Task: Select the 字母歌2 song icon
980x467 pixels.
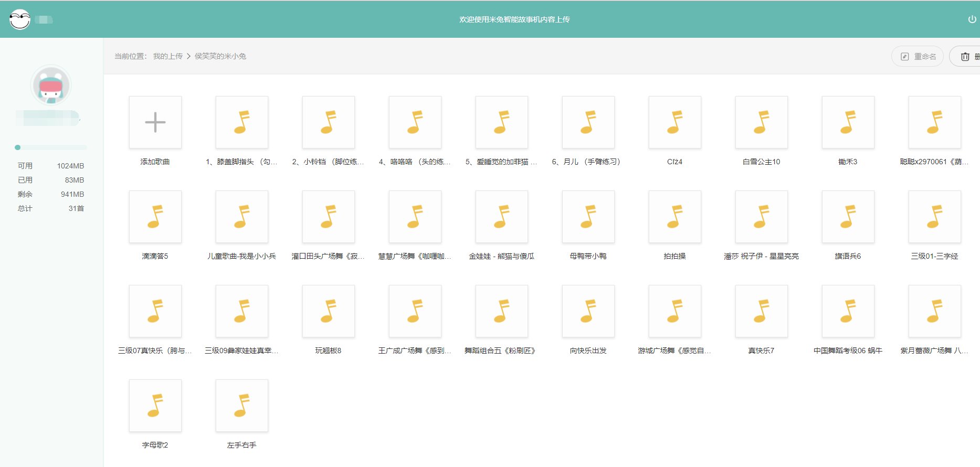Action: (x=155, y=406)
